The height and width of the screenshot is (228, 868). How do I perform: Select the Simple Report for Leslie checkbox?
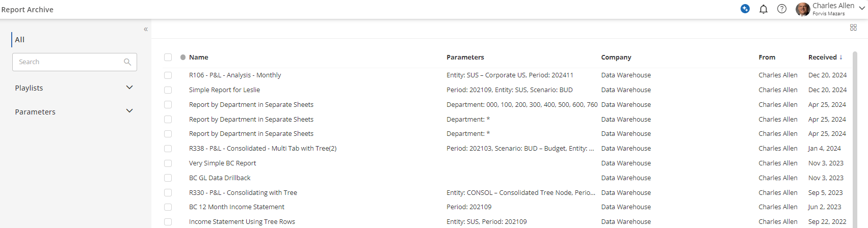click(x=168, y=90)
